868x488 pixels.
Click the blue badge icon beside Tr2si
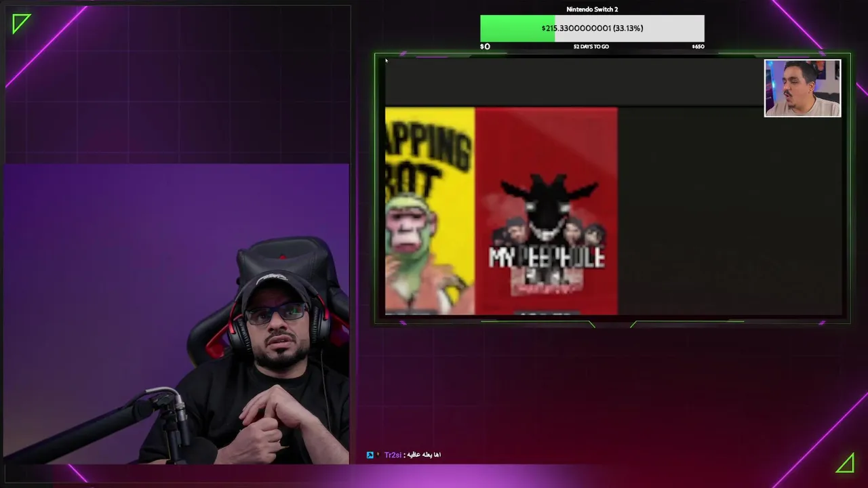[x=370, y=455]
